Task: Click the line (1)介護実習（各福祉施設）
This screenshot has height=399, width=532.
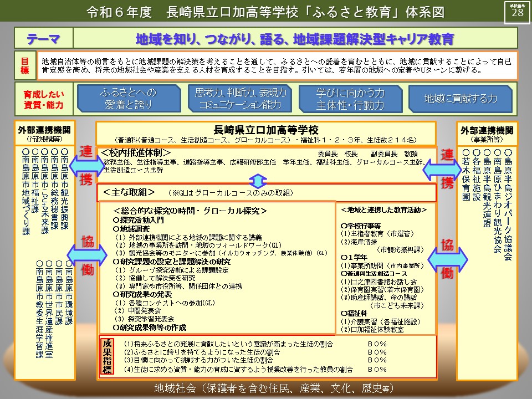Action: coord(381,321)
